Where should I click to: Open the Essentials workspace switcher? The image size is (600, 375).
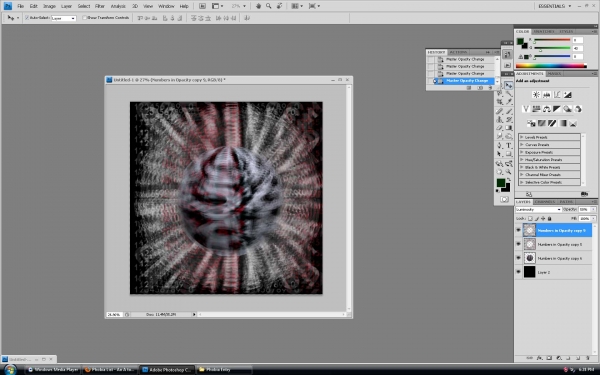click(554, 6)
